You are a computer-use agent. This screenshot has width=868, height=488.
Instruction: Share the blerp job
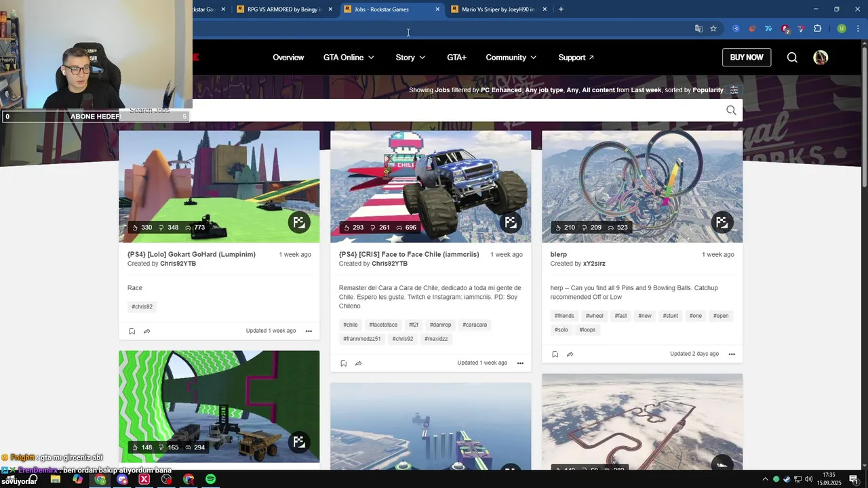(570, 354)
